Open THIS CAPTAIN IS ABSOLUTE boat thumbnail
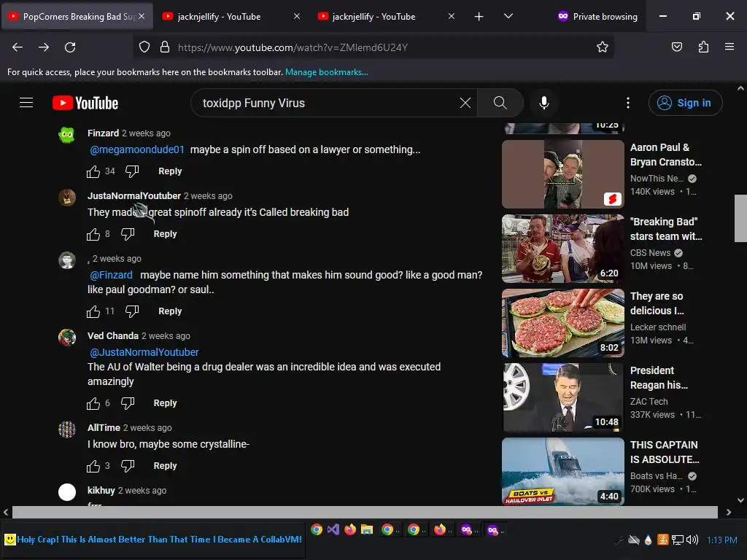Screen dimensions: 747x560 (562, 472)
